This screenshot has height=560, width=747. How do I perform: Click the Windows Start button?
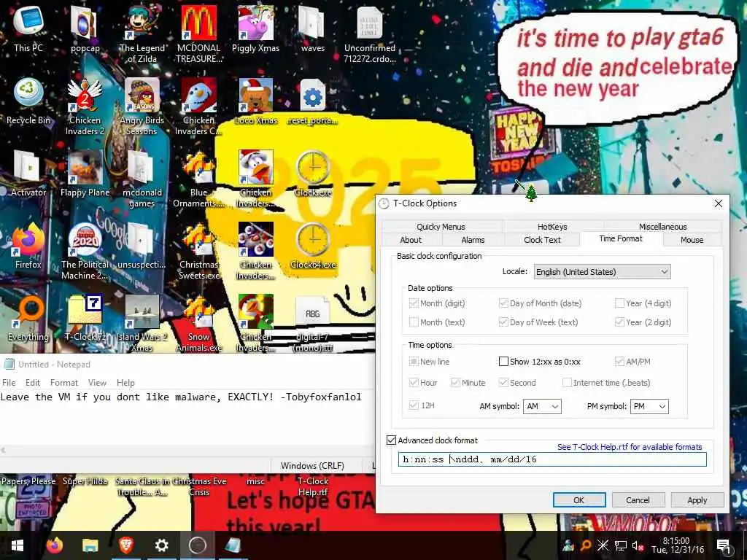(x=18, y=545)
